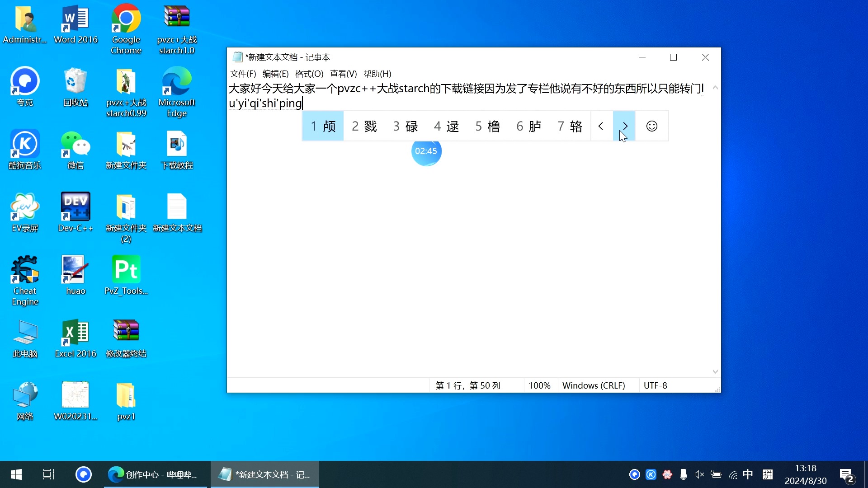Click the Google Chrome desktop icon
This screenshot has height=488, width=868.
point(126,25)
